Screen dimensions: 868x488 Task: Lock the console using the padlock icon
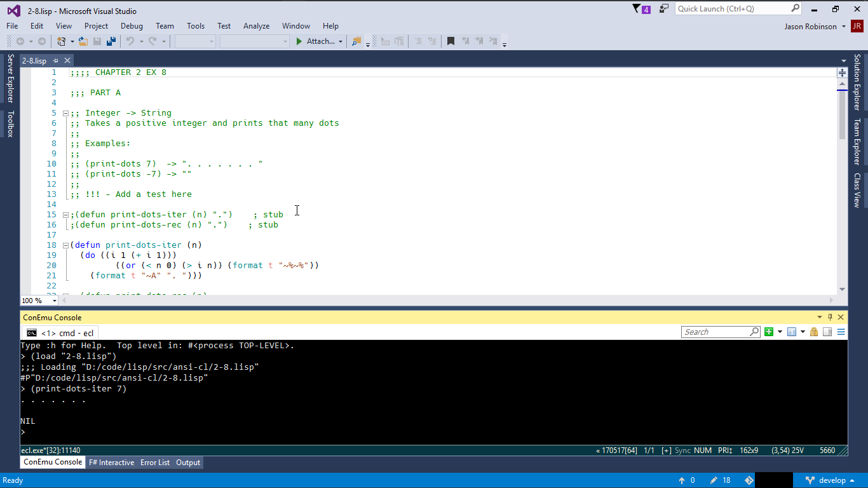tap(814, 332)
